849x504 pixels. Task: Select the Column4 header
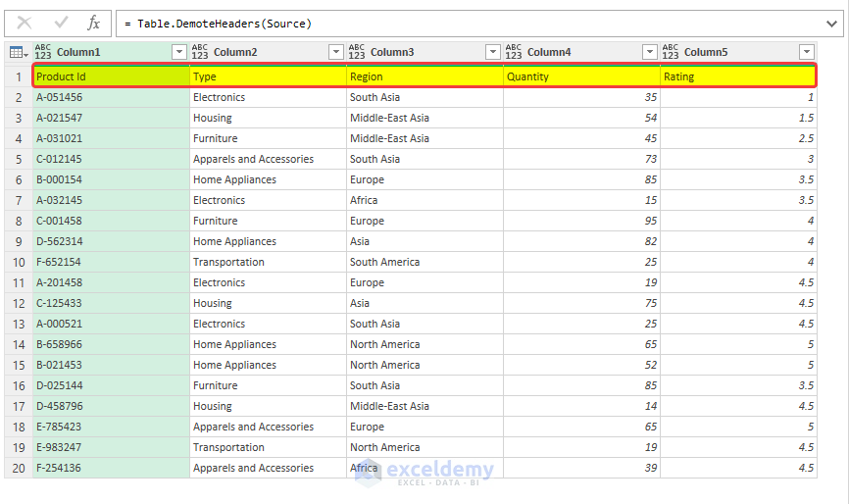point(582,52)
